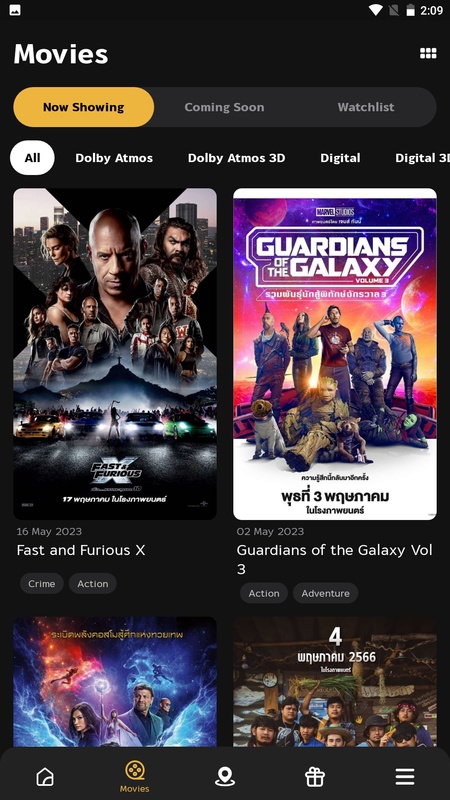The width and height of the screenshot is (450, 800).
Task: Select the All format filter
Action: click(x=32, y=158)
